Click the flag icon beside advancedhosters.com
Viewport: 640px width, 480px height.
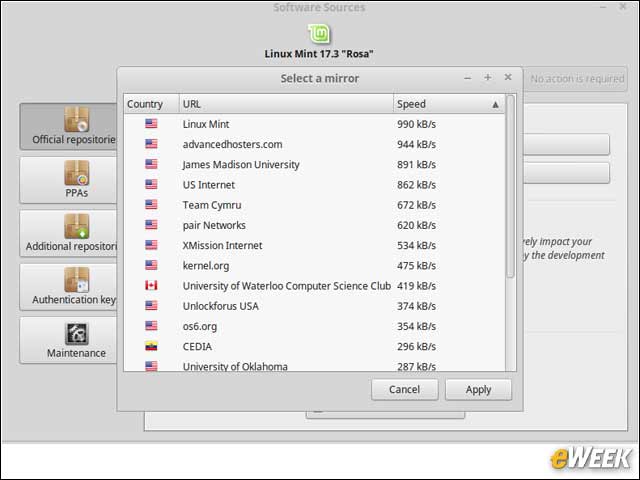tap(151, 144)
